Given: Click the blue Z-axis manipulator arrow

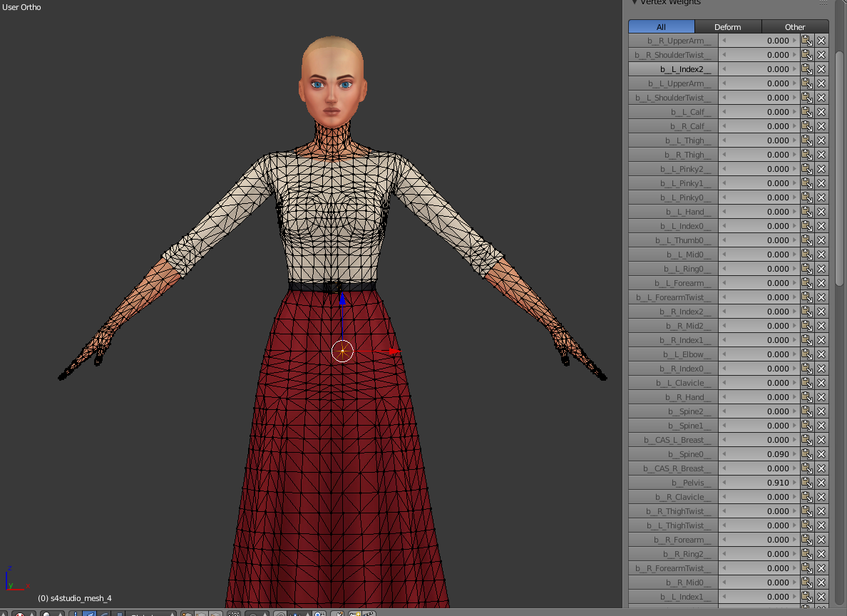Looking at the screenshot, I should point(342,299).
